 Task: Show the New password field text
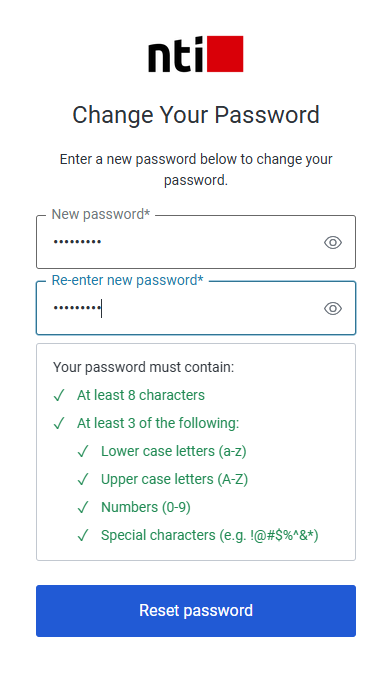tap(333, 243)
